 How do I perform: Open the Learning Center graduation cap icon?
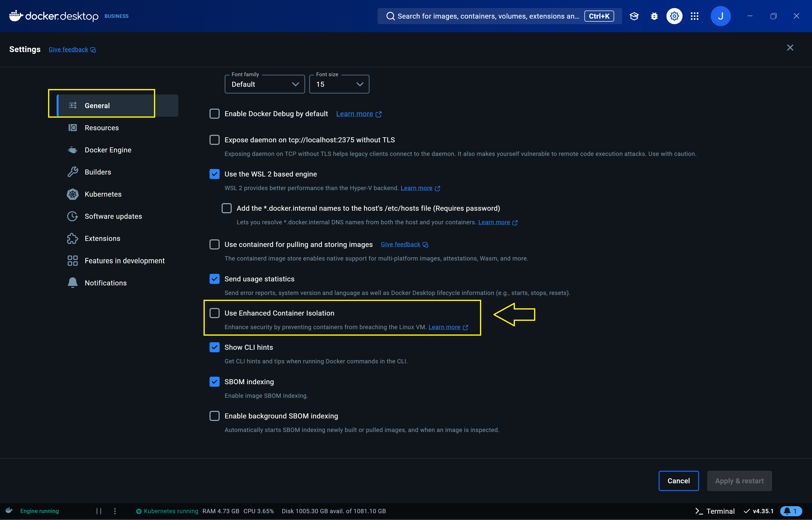tap(634, 16)
